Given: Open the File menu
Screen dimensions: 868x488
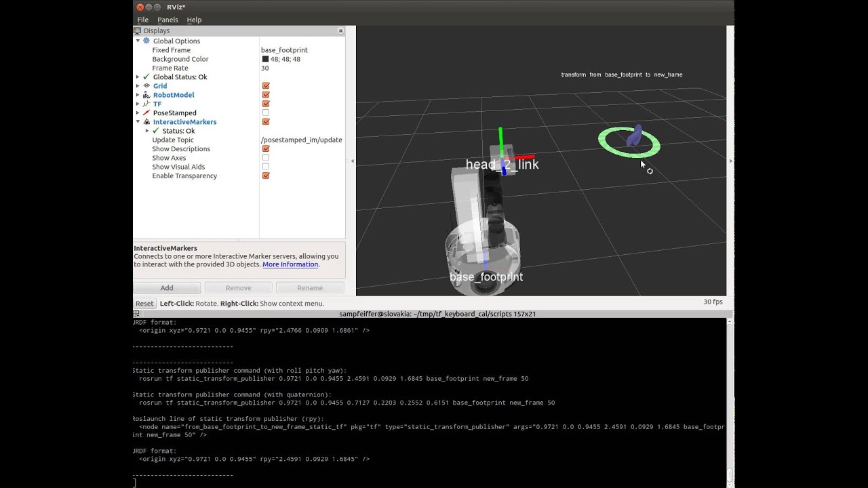Looking at the screenshot, I should (x=143, y=20).
